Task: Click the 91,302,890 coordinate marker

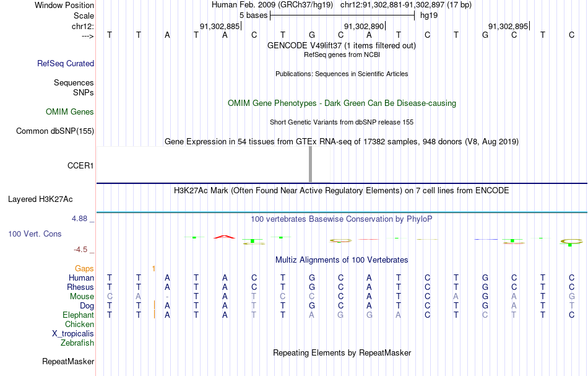Action: (x=365, y=26)
